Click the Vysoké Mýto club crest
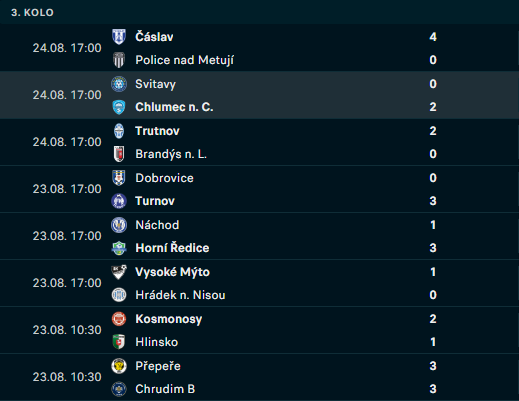 [119, 272]
